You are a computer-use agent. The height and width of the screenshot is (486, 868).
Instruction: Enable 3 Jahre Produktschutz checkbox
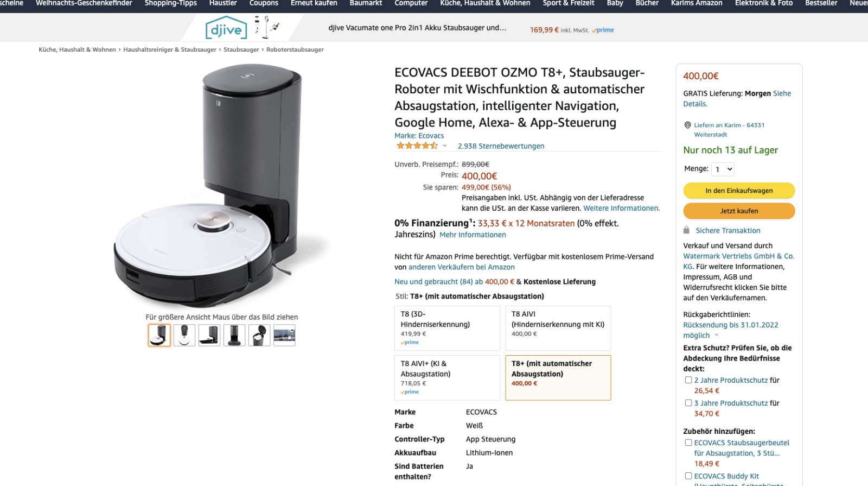click(x=688, y=403)
